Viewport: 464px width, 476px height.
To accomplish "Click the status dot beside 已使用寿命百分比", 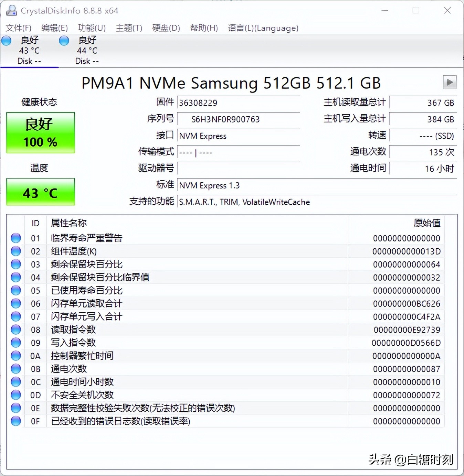I will (15, 290).
